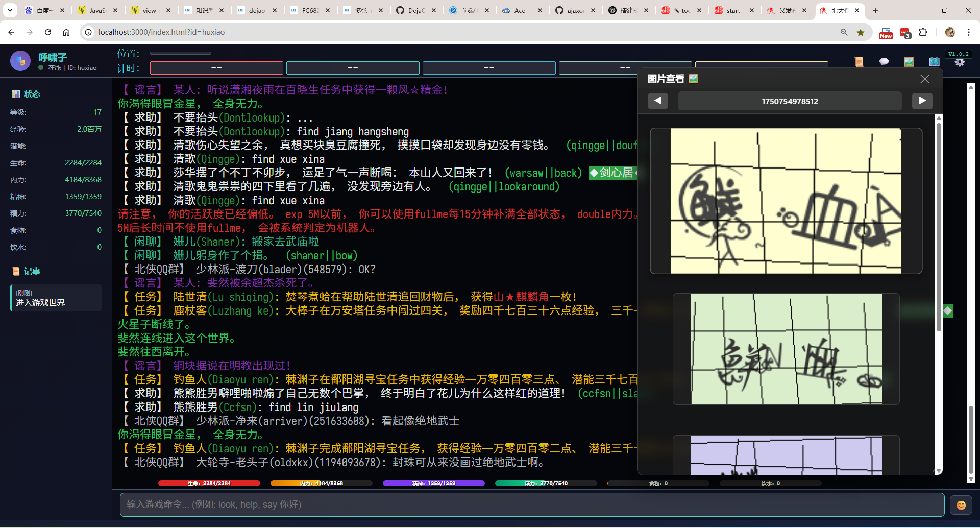980x528 pixels.
Task: Click the image ID field showing 1750754978512
Action: pos(790,101)
